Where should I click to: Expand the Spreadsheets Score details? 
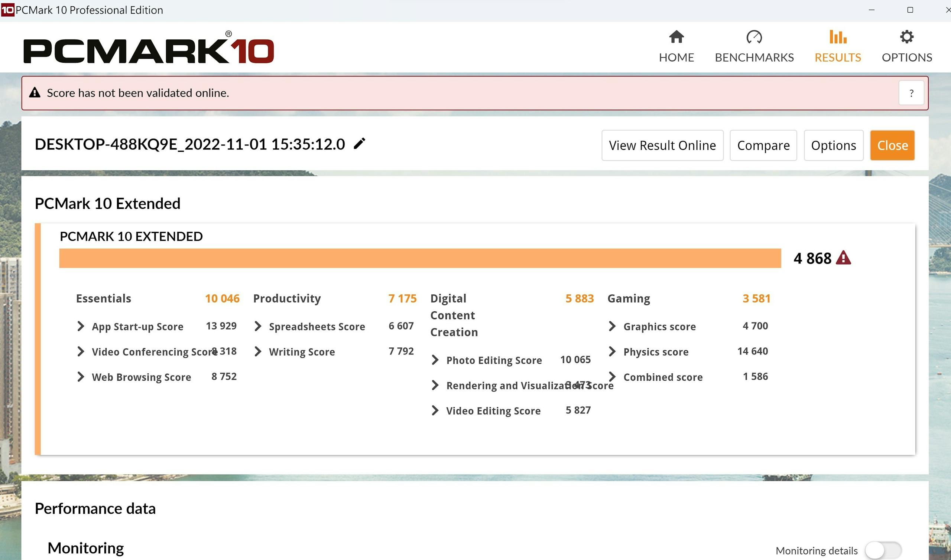pos(257,326)
